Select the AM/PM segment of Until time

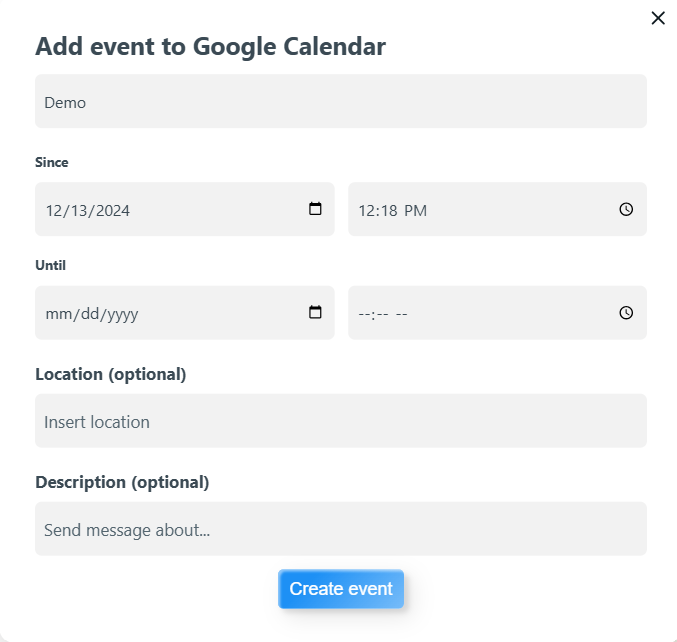[402, 314]
